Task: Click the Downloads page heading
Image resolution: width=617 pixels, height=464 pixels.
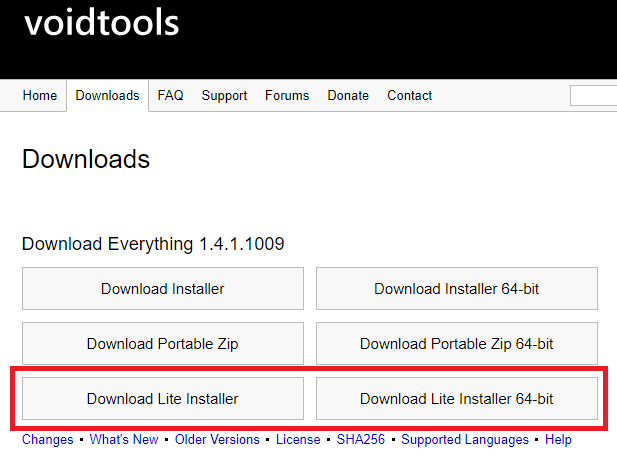Action: coord(86,159)
